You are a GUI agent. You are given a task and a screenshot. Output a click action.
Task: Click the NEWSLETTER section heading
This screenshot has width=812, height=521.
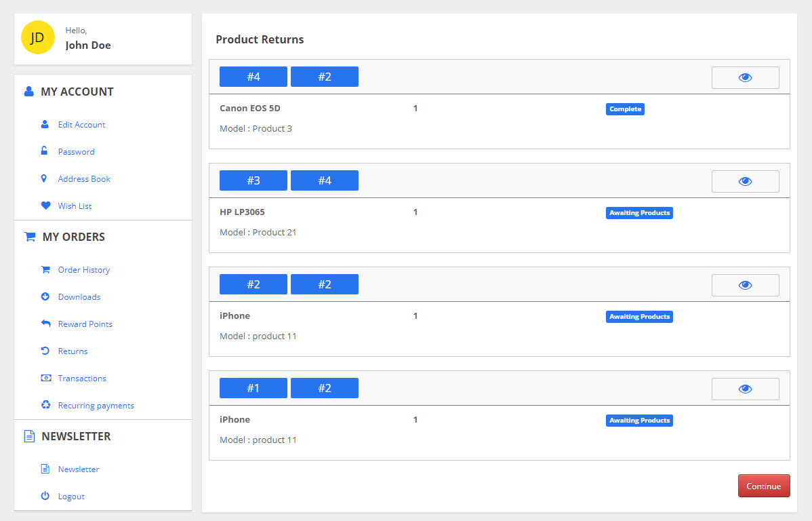coord(76,436)
